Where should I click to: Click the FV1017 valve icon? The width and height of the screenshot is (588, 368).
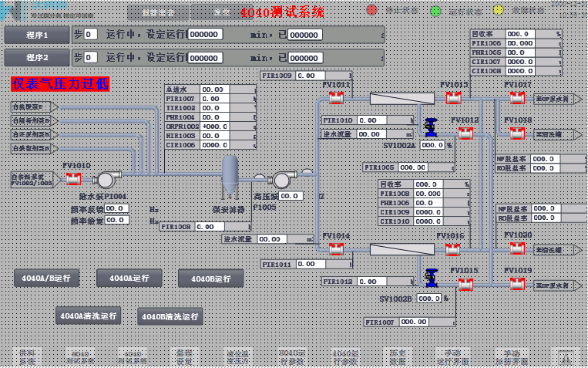517,98
